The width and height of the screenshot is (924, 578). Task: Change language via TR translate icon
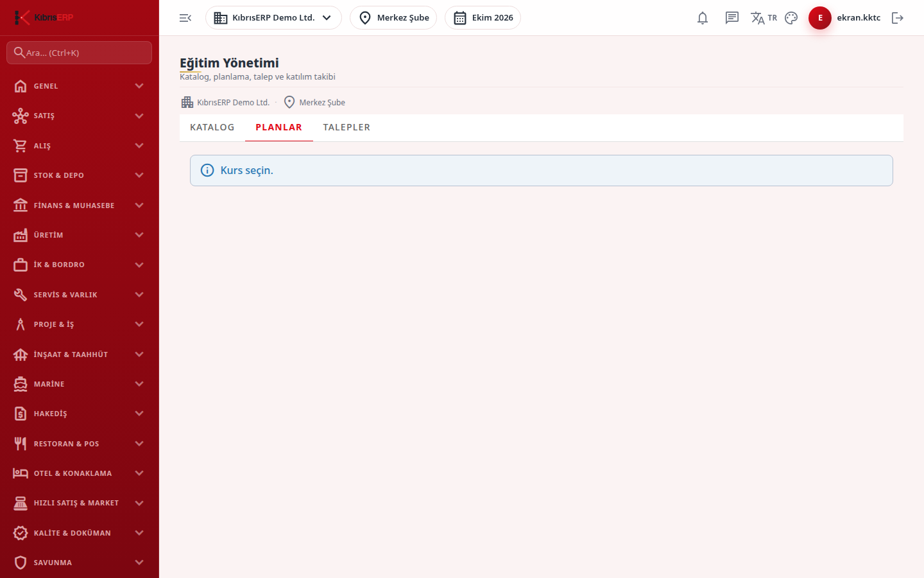(x=764, y=18)
